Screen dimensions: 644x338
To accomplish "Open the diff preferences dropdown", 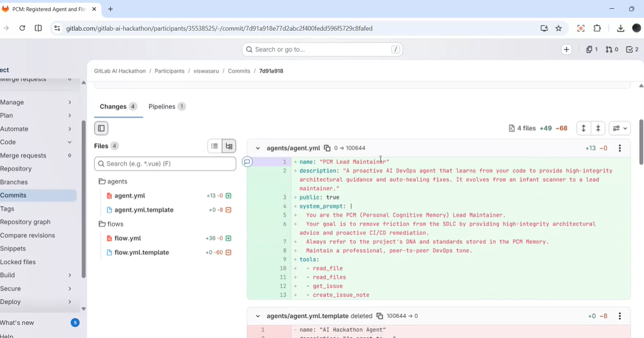I will [x=620, y=128].
